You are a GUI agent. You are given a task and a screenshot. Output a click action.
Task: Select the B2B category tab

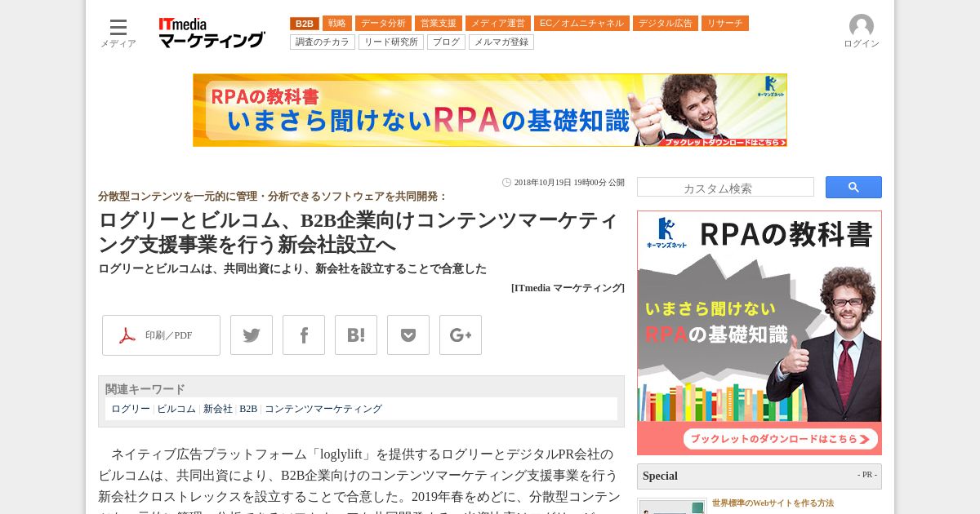[x=305, y=24]
